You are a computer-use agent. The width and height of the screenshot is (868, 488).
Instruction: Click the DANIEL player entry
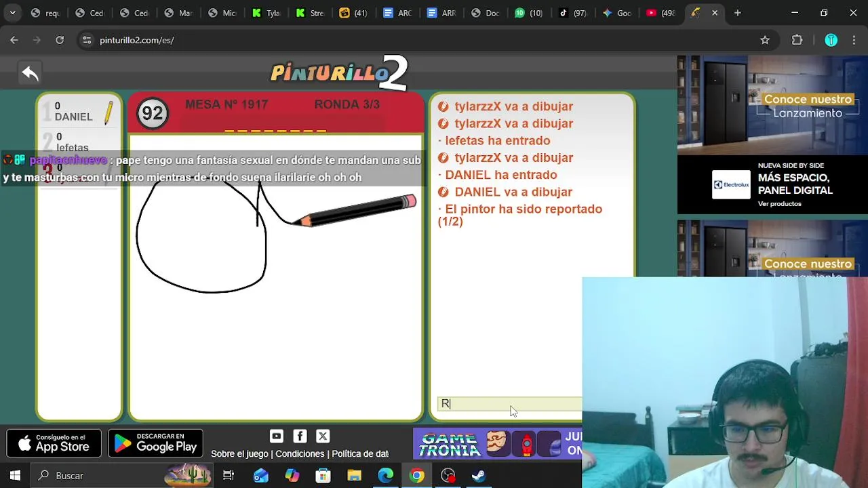[79, 112]
